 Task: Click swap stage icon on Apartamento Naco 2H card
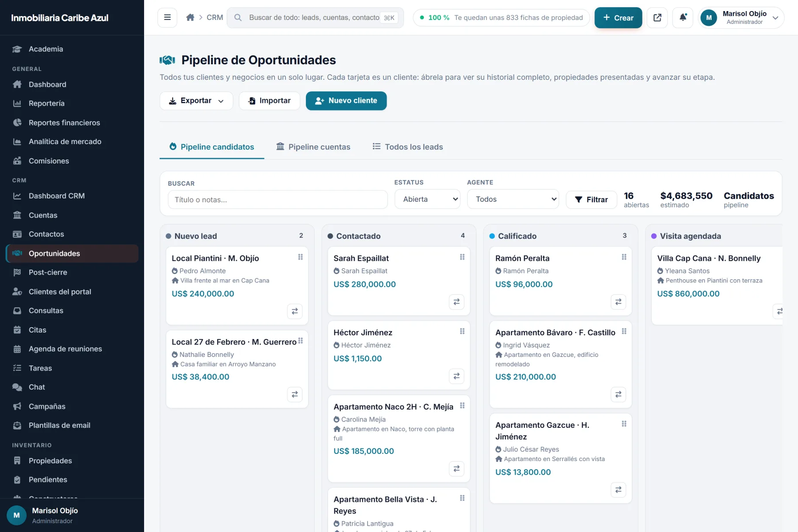click(457, 469)
